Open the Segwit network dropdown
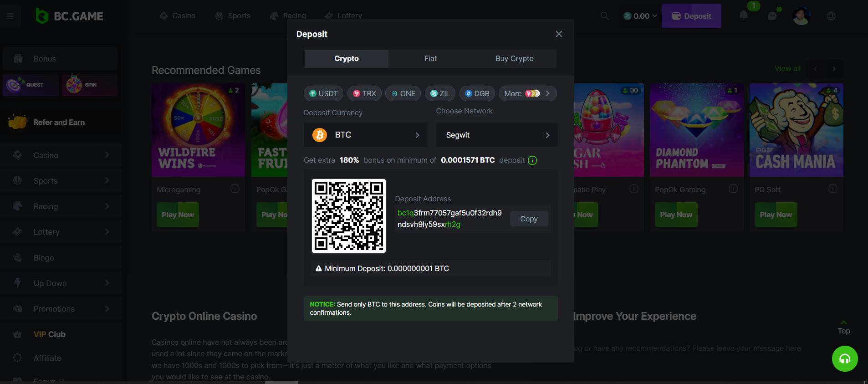This screenshot has width=868, height=384. (x=497, y=135)
